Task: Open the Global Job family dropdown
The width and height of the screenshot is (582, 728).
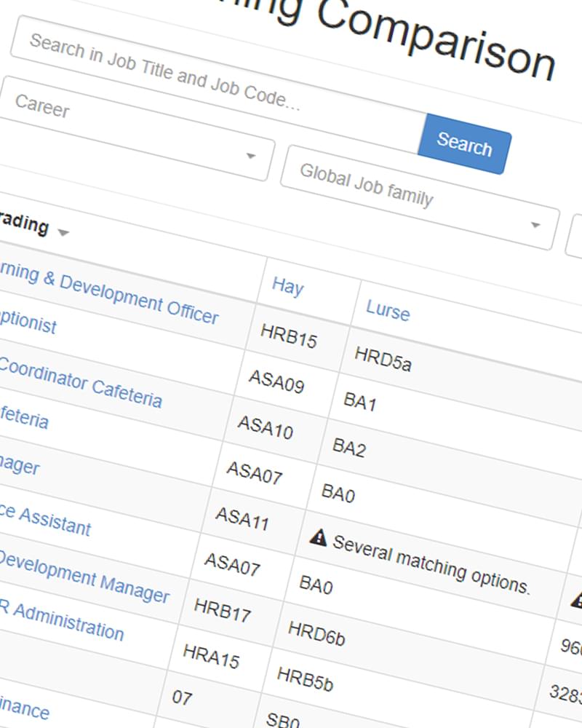Action: tap(420, 198)
